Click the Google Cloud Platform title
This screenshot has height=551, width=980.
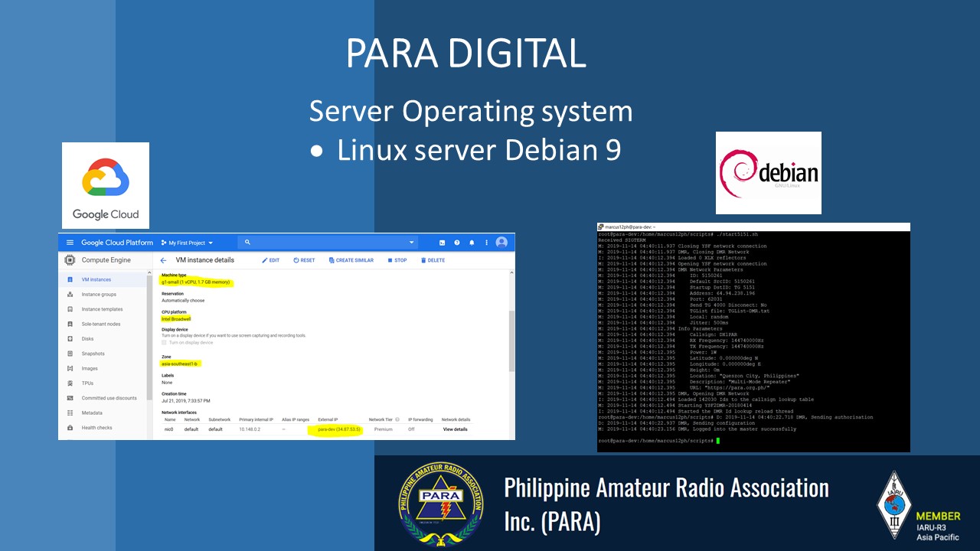[117, 243]
